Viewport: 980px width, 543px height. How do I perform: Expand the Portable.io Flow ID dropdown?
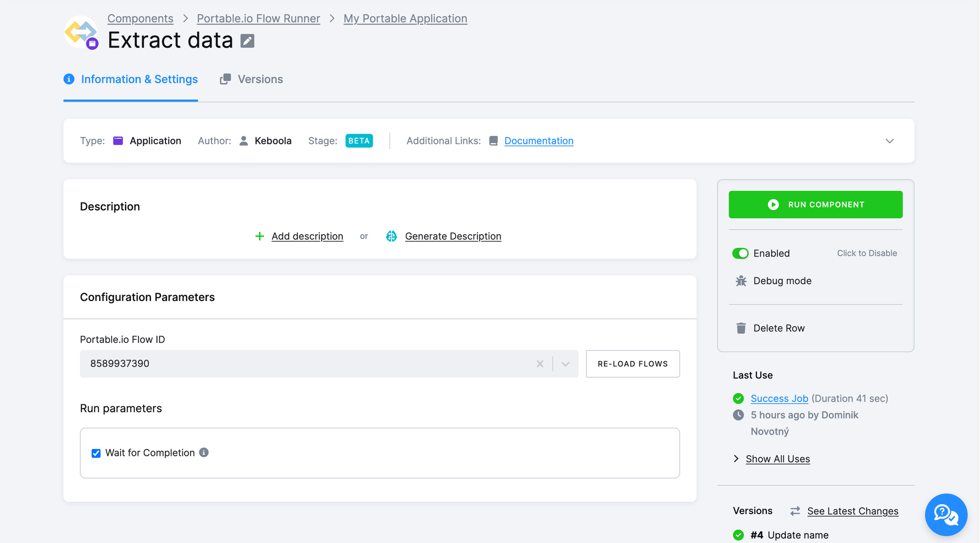coord(565,364)
